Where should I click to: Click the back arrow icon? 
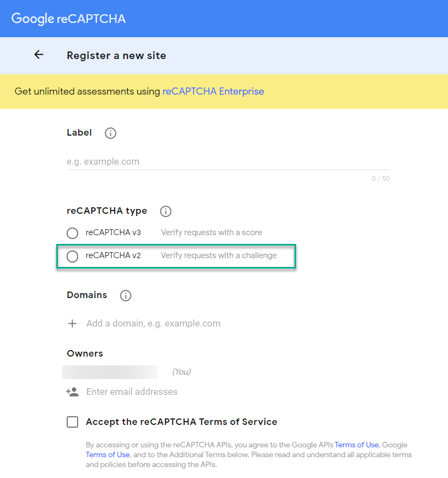pos(39,55)
